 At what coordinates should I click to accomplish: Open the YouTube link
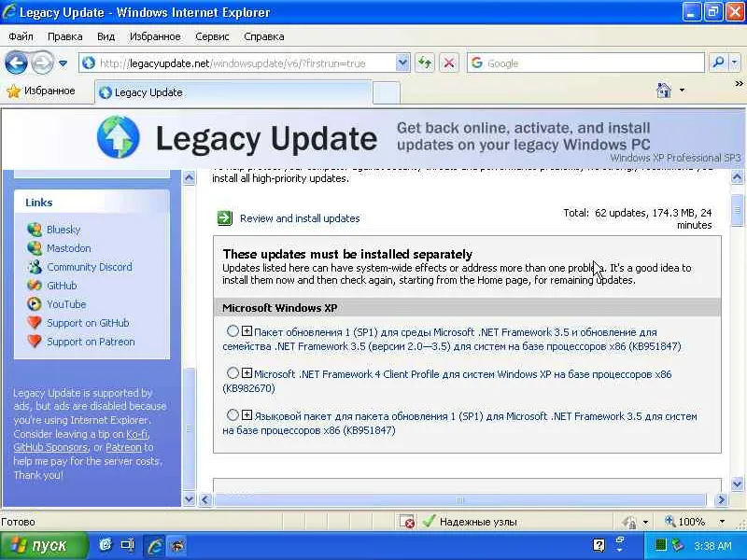tap(66, 304)
